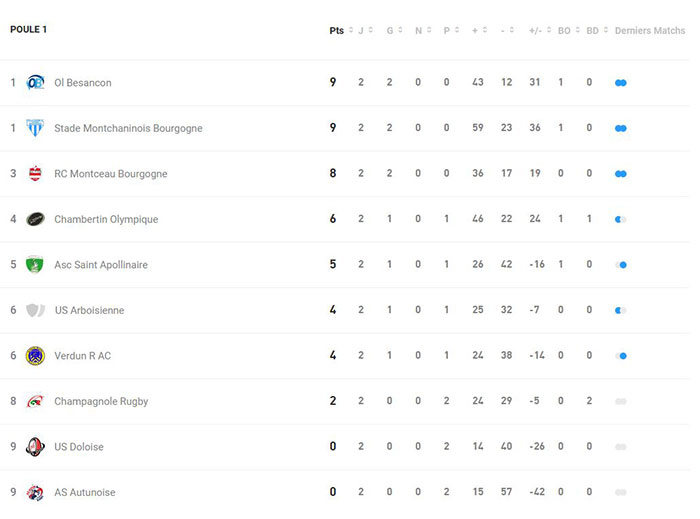The height and width of the screenshot is (519, 700).
Task: Click Ol Besancon last matches indicator
Action: coord(621,83)
